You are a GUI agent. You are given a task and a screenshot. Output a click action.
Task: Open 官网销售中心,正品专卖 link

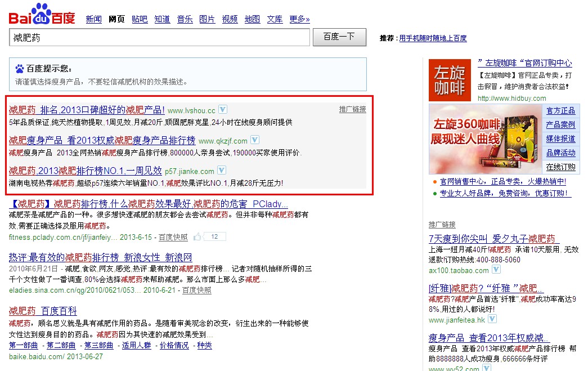pos(503,182)
